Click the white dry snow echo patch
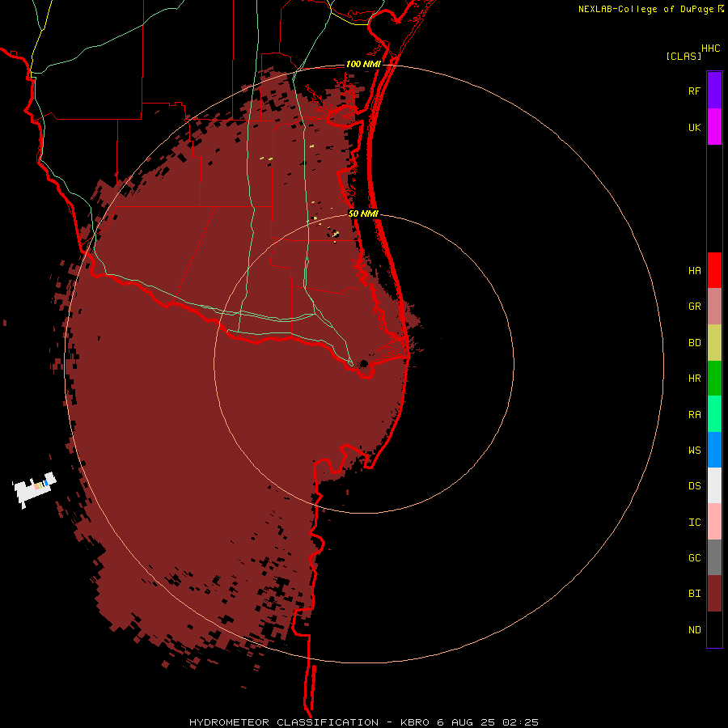 tap(33, 489)
